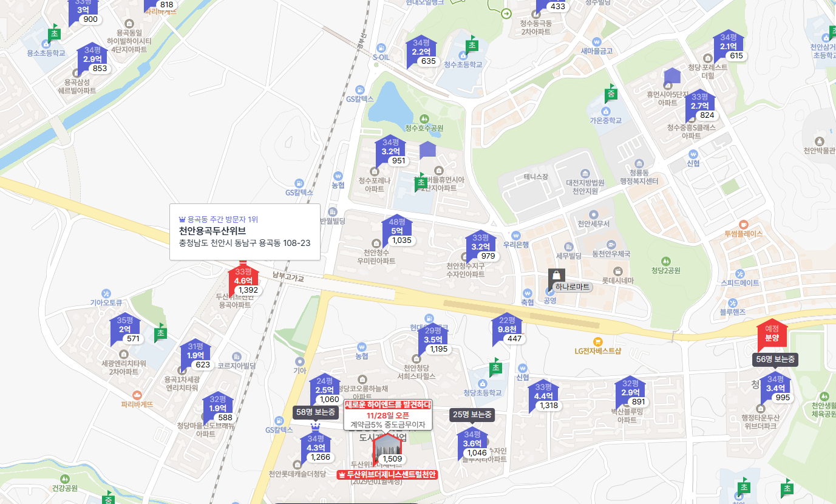Click the 하나로마트 shopping bag icon

click(x=556, y=276)
